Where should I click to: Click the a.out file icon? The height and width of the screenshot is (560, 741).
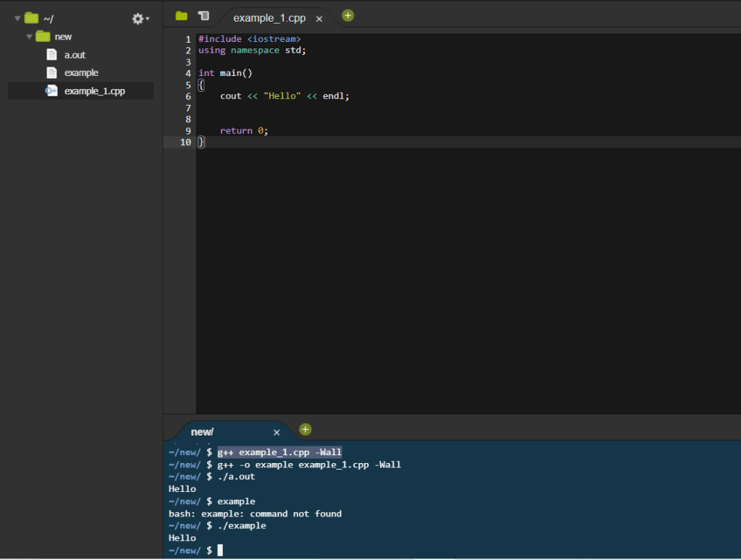(51, 55)
